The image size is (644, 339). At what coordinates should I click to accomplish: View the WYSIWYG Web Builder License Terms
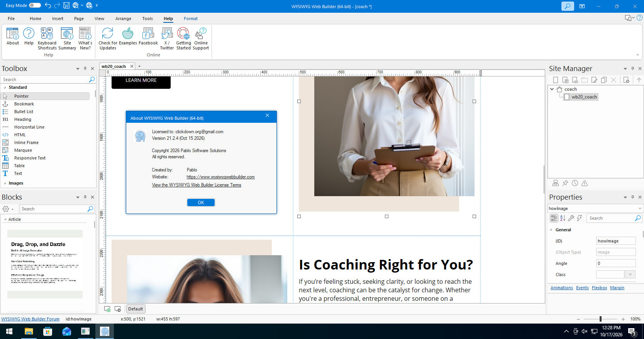[x=197, y=185]
